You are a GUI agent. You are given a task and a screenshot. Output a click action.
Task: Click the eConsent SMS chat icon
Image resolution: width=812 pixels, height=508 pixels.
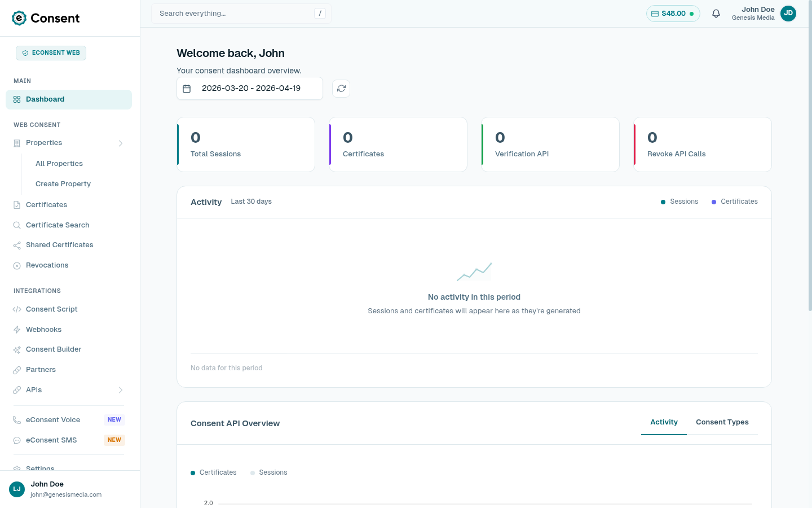click(17, 440)
